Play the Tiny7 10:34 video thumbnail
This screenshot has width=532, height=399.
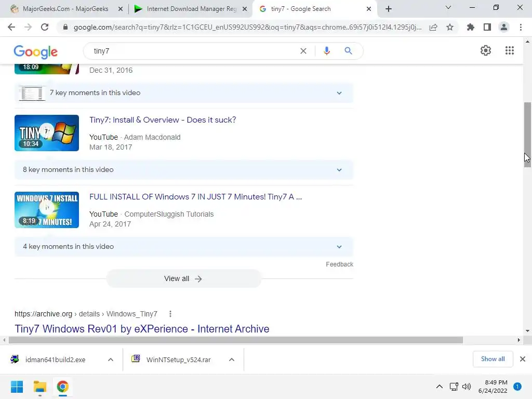(47, 133)
